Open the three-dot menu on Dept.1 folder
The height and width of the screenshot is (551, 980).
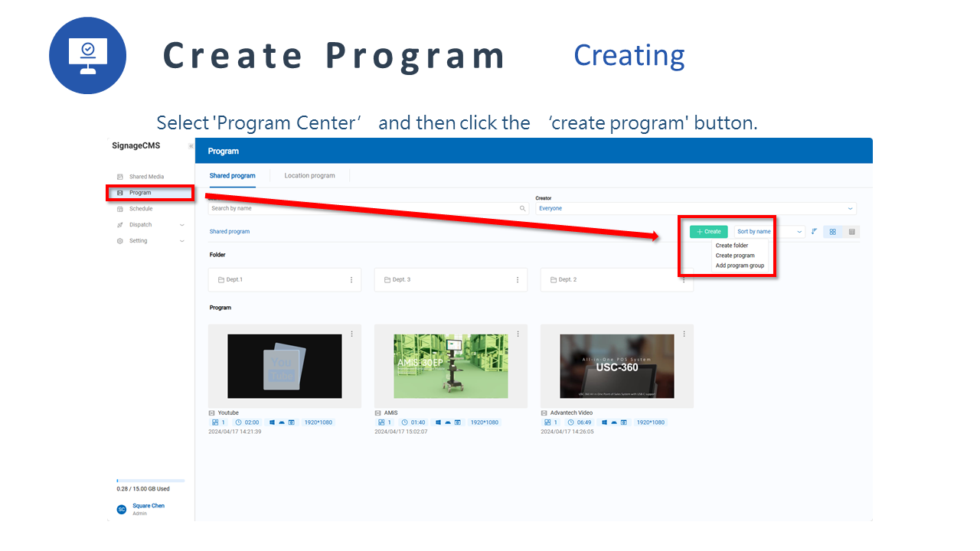click(351, 280)
